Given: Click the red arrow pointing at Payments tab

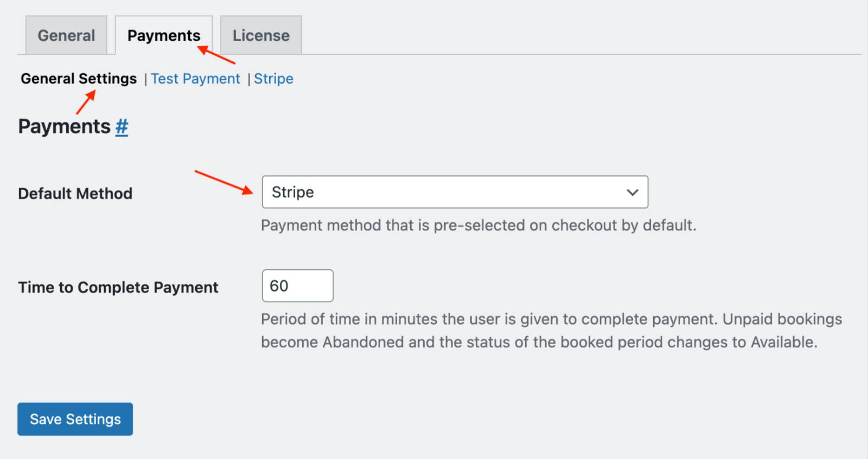Looking at the screenshot, I should 216,55.
